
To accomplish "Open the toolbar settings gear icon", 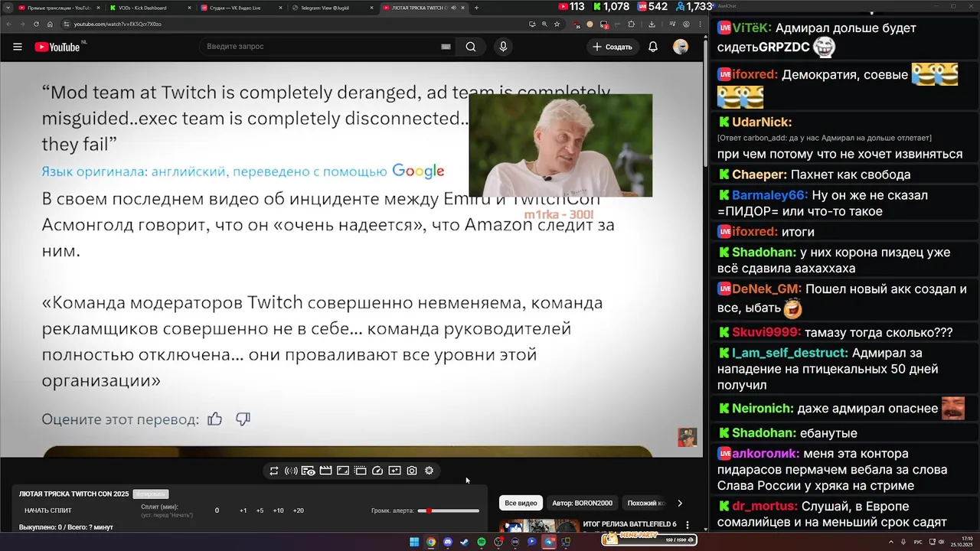I will click(429, 471).
